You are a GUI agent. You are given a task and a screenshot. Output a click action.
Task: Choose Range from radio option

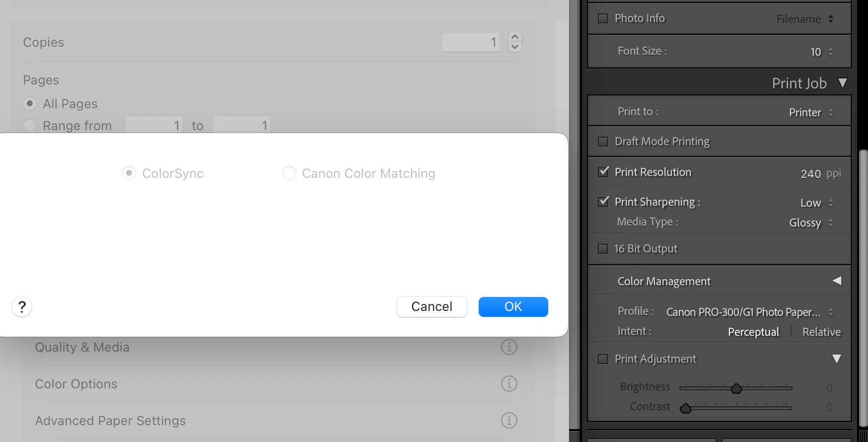click(x=30, y=125)
